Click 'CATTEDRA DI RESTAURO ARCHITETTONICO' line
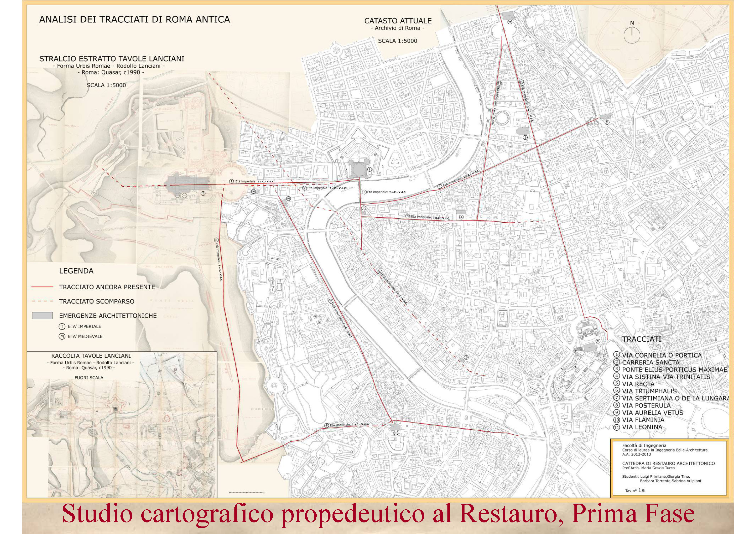 click(668, 464)
